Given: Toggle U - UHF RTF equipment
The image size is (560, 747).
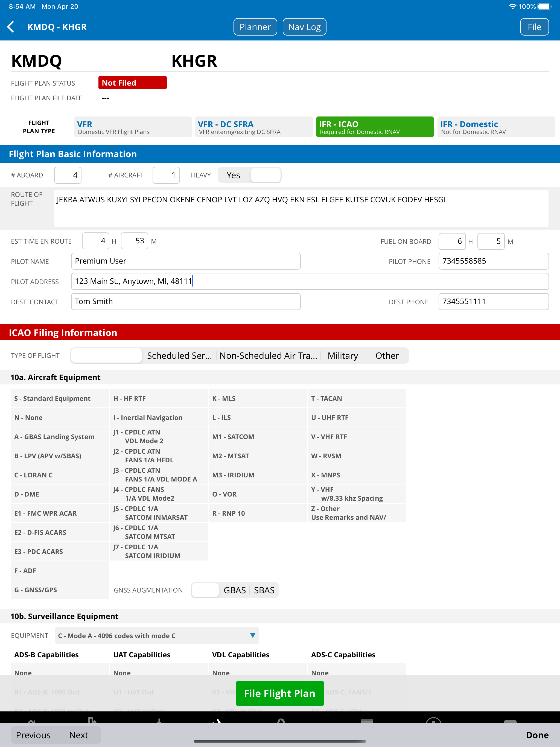Looking at the screenshot, I should coord(357,418).
